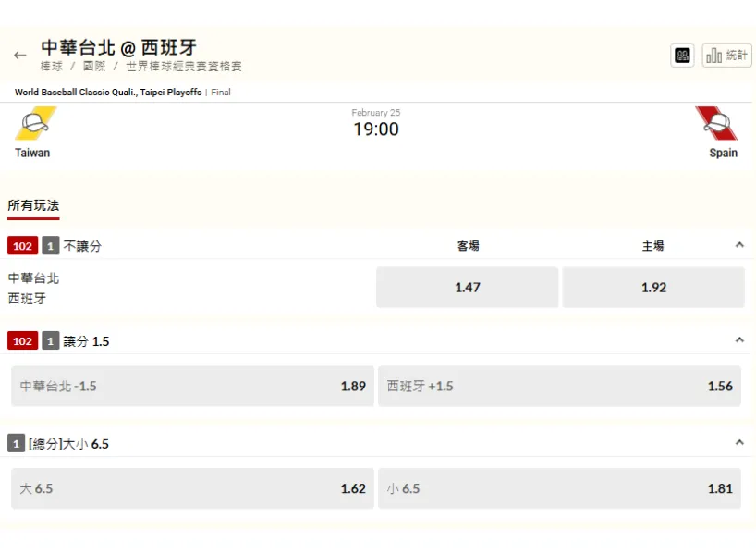Select 大 6.5 at odds 1.62

coord(189,488)
